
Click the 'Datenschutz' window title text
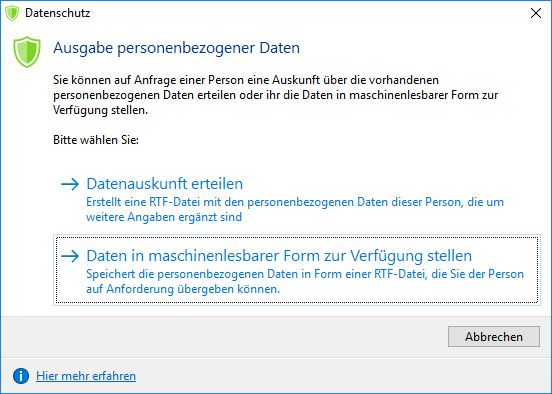[58, 13]
